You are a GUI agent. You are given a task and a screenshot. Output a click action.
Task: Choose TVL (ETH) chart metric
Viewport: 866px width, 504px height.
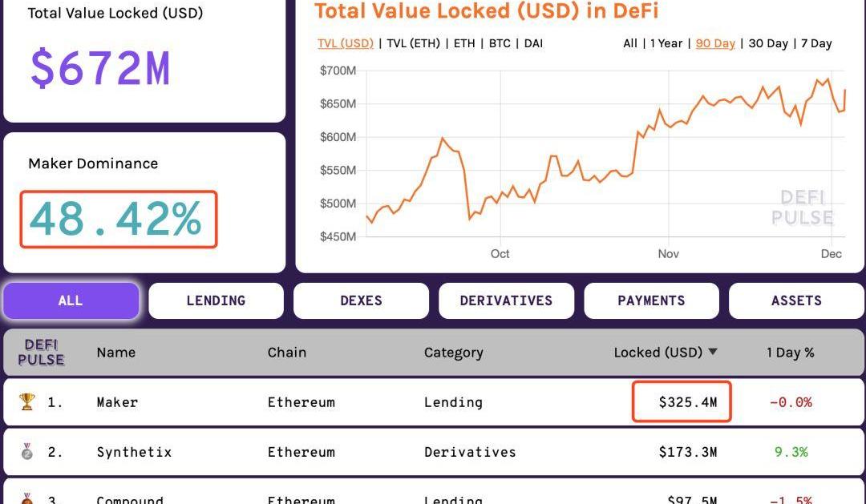(x=413, y=43)
